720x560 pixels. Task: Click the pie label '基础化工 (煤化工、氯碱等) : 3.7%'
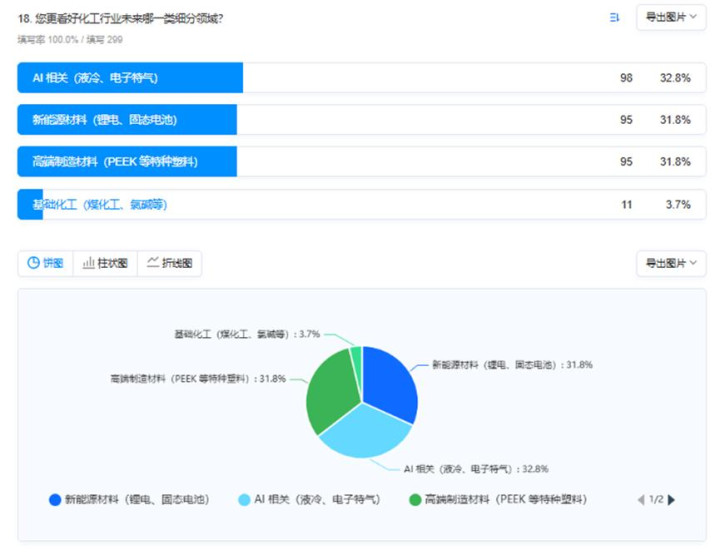(x=247, y=334)
